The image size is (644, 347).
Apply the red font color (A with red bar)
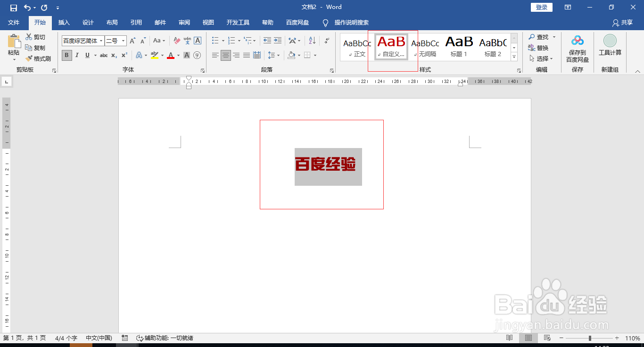click(171, 55)
